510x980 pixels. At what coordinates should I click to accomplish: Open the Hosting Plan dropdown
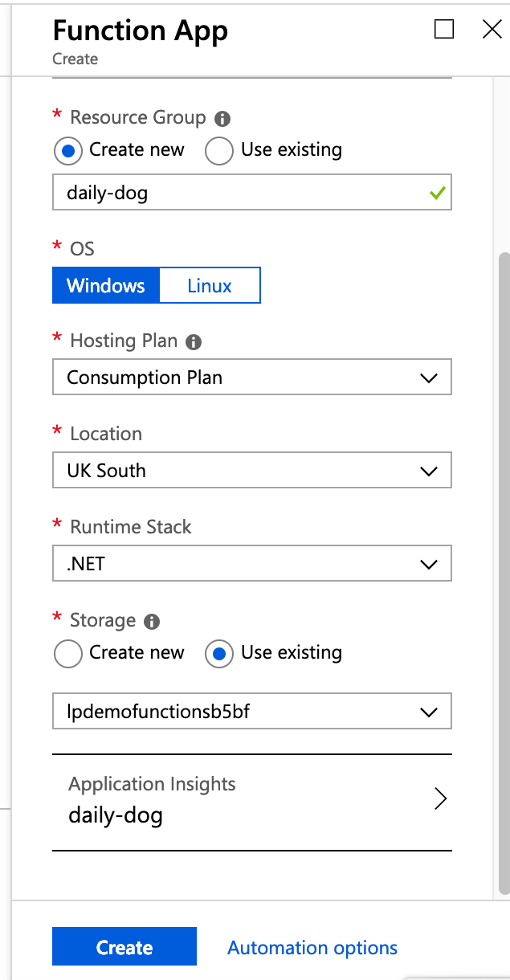pos(252,378)
